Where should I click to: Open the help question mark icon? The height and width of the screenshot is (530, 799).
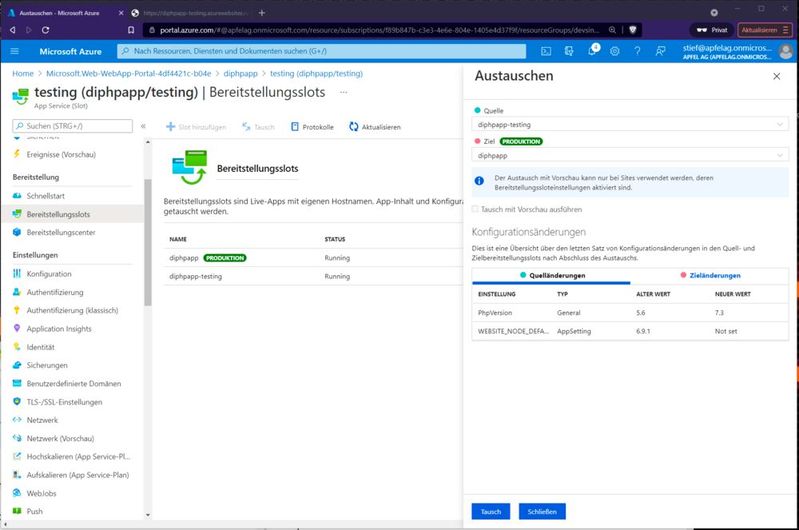(x=637, y=51)
